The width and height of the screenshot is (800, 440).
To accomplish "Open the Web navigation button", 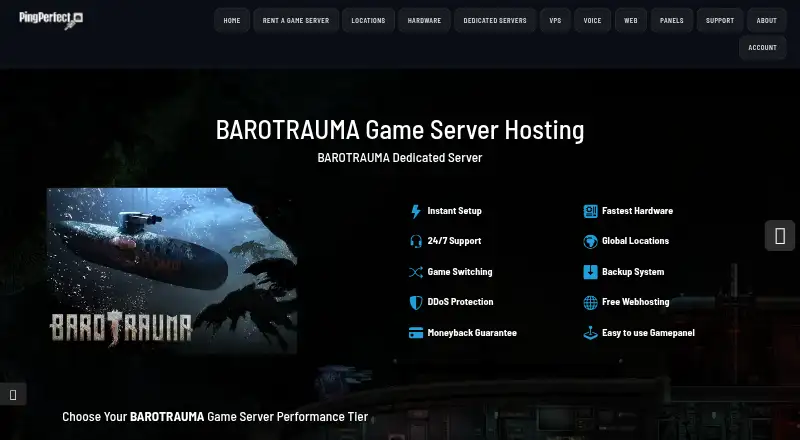I will 631,20.
